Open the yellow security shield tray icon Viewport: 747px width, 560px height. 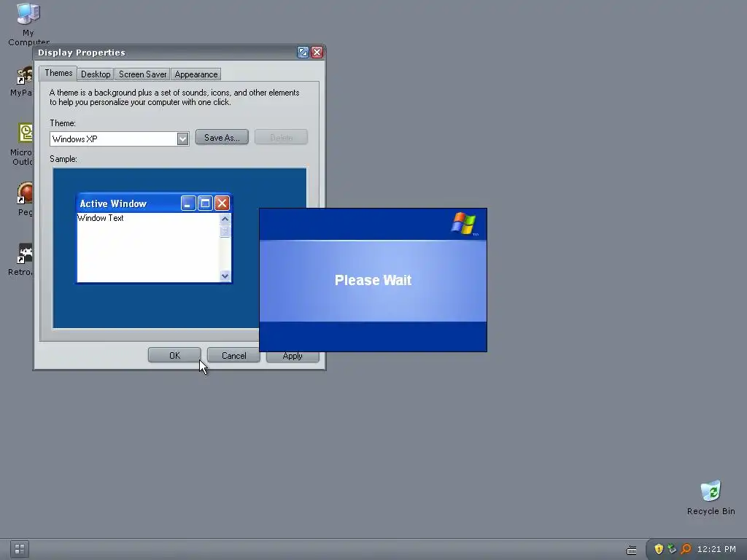tap(659, 549)
